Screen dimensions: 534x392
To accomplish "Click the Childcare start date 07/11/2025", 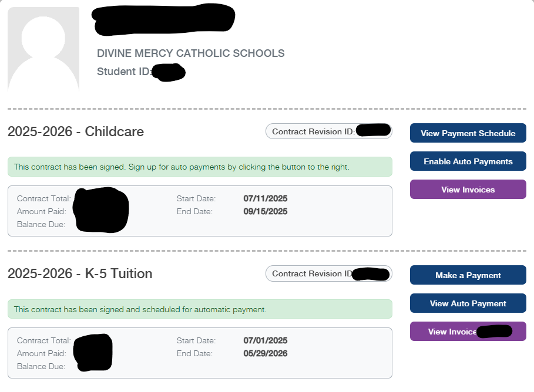I will pos(266,198).
